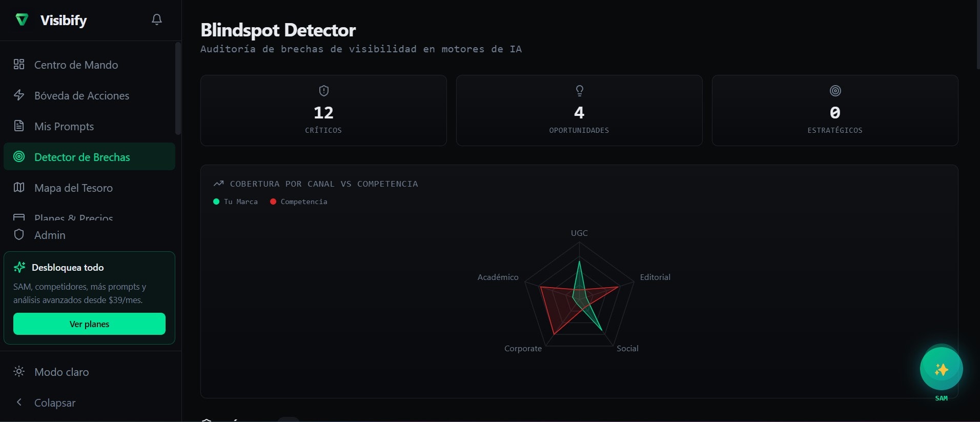Click the 4 Oportunidades stat card

pyautogui.click(x=579, y=110)
